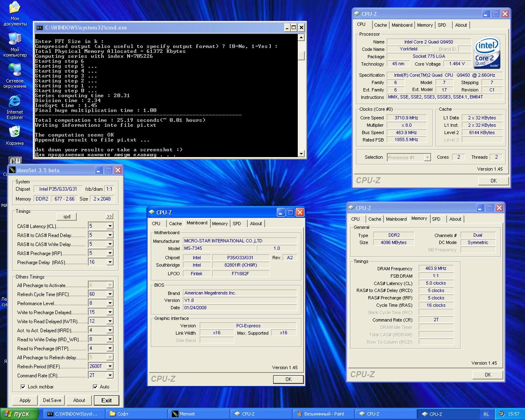This screenshot has height=420, width=525.
Task: Click OK in the Mainboard CPU-Z window
Action: [288, 379]
